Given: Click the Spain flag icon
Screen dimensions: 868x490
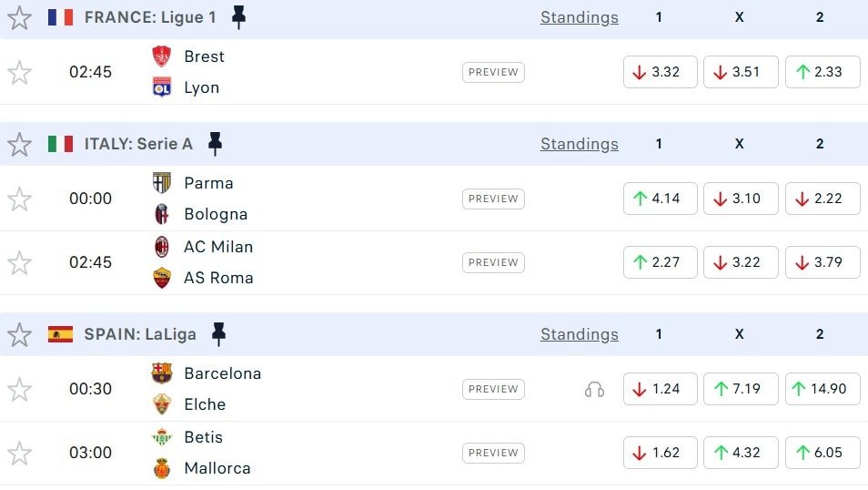Looking at the screenshot, I should (61, 334).
